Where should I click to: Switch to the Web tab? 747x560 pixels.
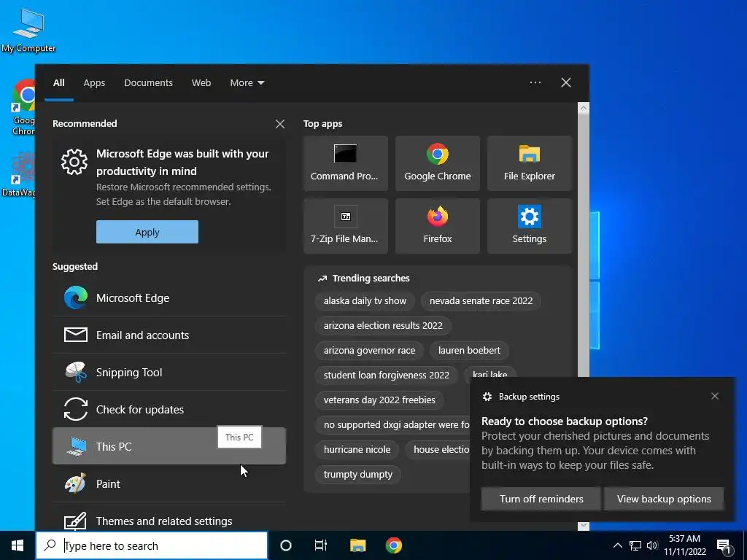click(201, 82)
